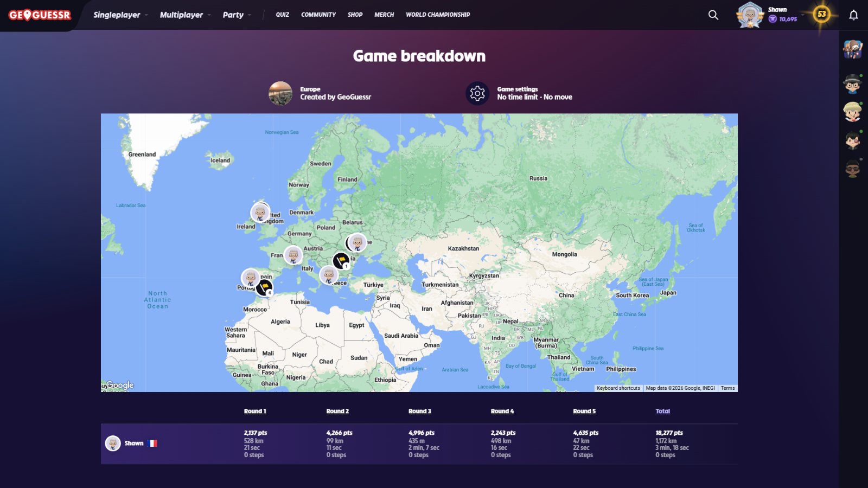Open the search magnifier icon
Viewport: 868px width, 488px height.
713,15
